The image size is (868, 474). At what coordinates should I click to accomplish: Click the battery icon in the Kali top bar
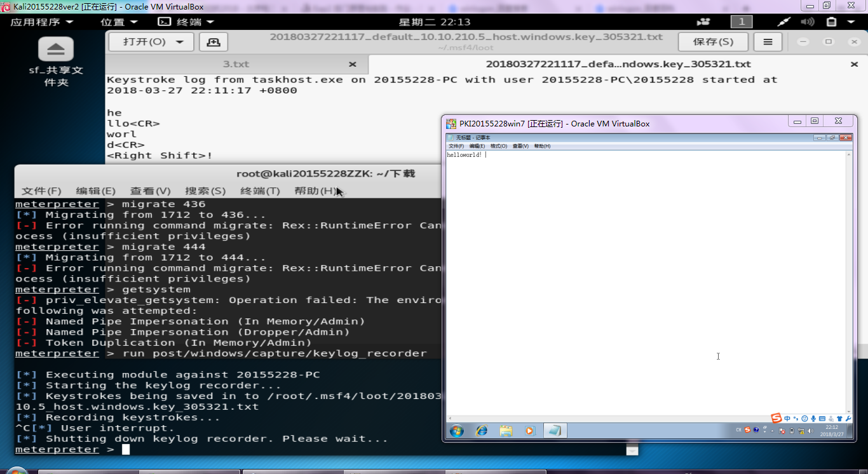832,22
